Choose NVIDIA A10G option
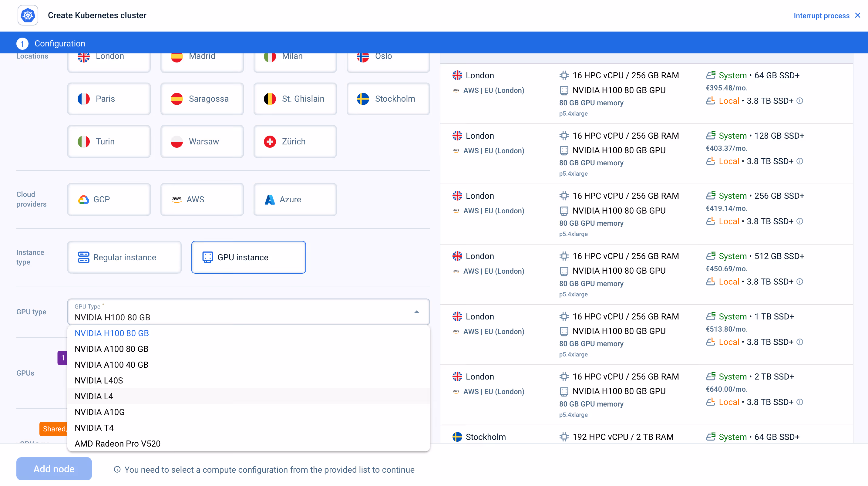Screen dimensions: 868x486 248,412
